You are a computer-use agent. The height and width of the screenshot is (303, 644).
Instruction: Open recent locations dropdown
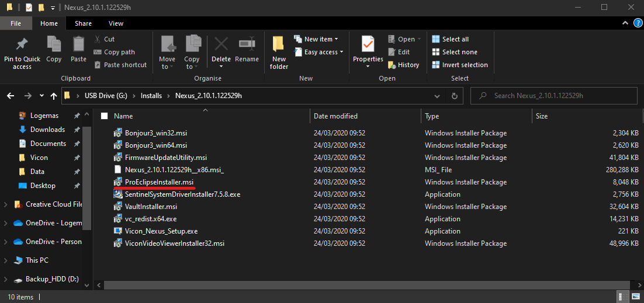(41, 96)
